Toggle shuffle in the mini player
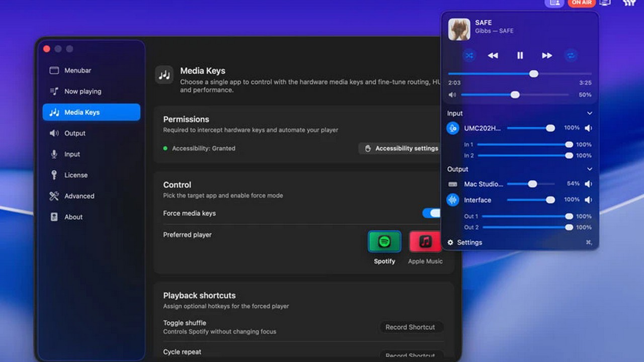The width and height of the screenshot is (644, 362). point(469,55)
